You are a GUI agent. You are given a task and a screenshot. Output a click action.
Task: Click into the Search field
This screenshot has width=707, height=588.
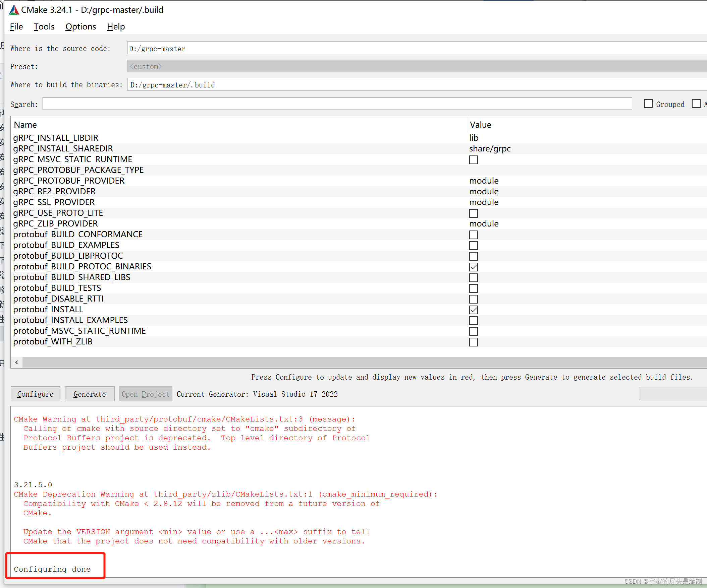[337, 104]
